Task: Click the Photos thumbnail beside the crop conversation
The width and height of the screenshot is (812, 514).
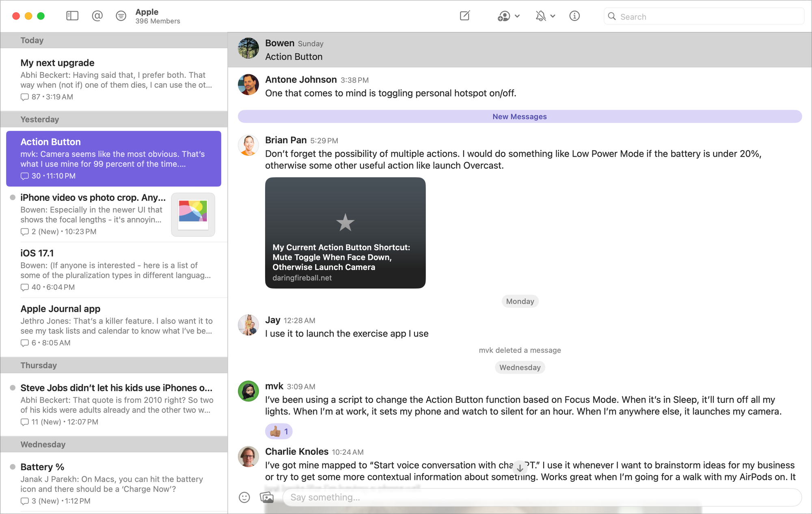Action: (193, 214)
